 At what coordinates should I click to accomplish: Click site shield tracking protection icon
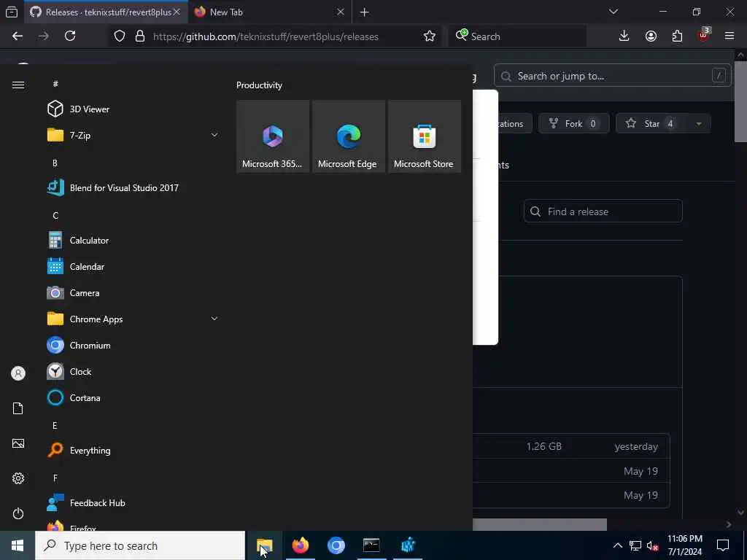click(120, 36)
